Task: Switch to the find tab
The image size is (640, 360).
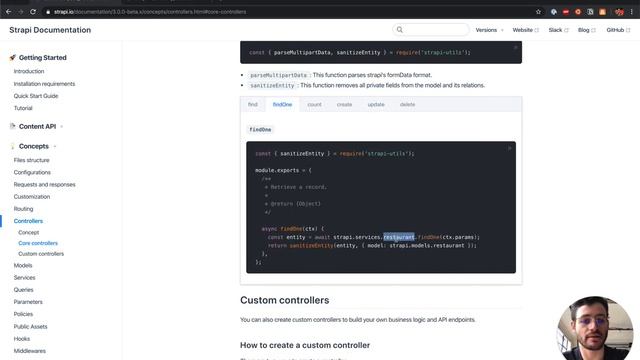Action: tap(253, 104)
